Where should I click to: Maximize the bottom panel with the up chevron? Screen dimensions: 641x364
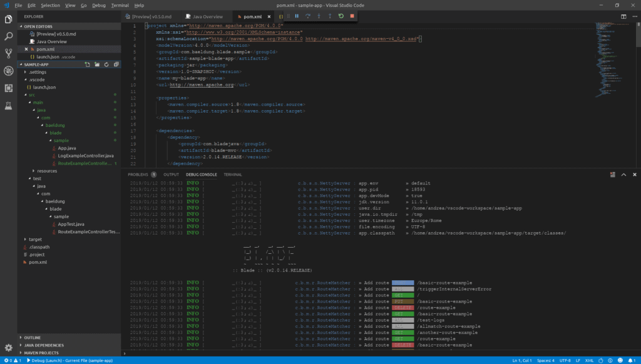(x=623, y=174)
